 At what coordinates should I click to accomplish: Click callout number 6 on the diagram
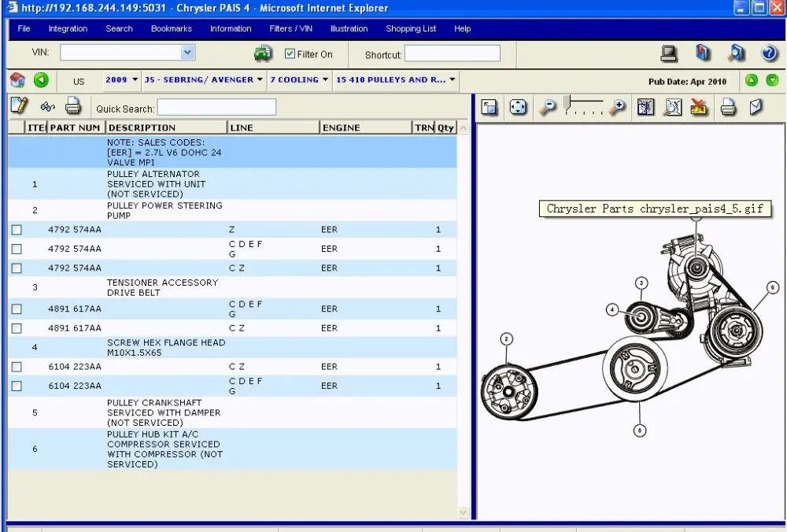(773, 287)
